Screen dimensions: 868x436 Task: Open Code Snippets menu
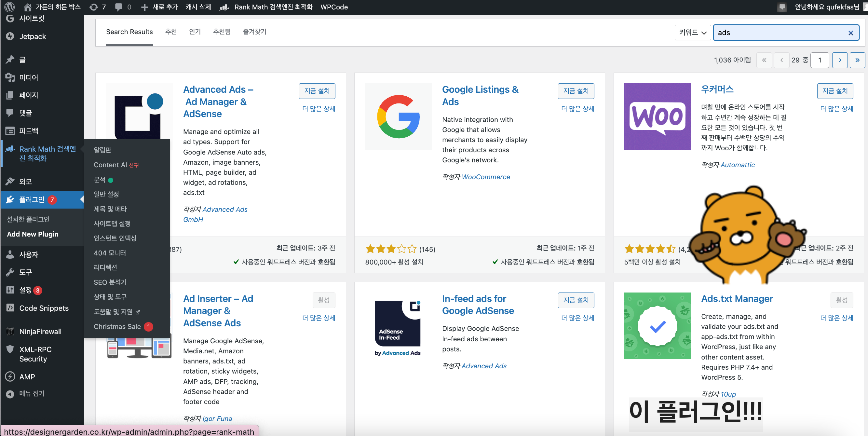tap(44, 308)
